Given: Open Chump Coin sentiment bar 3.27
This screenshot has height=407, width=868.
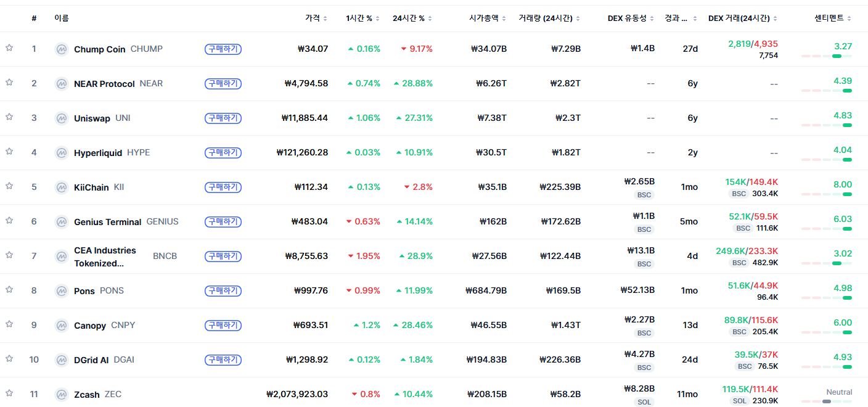Looking at the screenshot, I should click(x=827, y=56).
